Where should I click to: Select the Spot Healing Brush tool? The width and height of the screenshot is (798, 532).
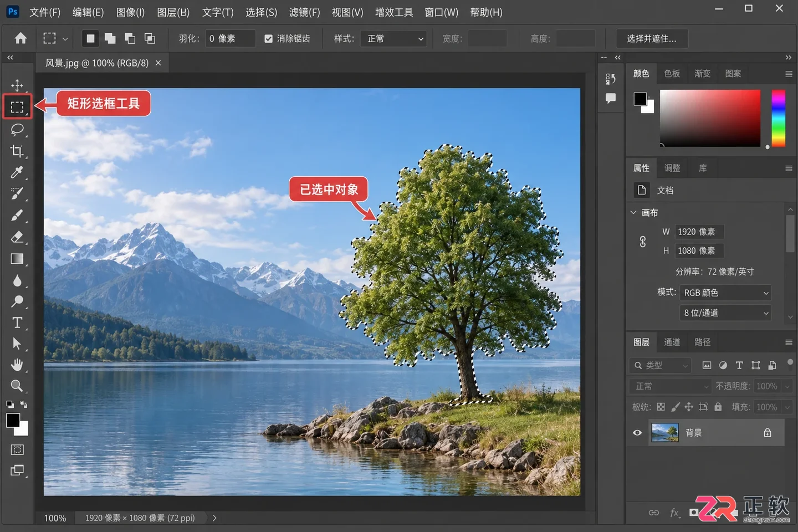[x=17, y=194]
